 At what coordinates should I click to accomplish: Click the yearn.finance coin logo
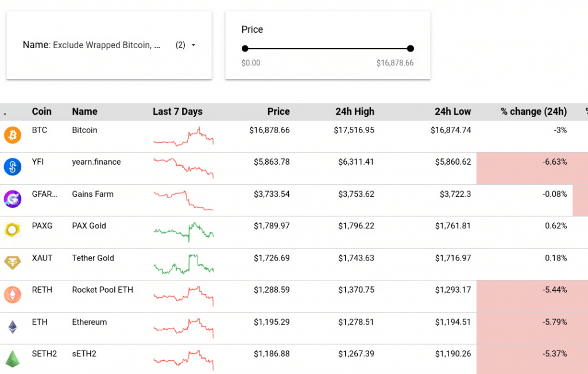coord(13,167)
